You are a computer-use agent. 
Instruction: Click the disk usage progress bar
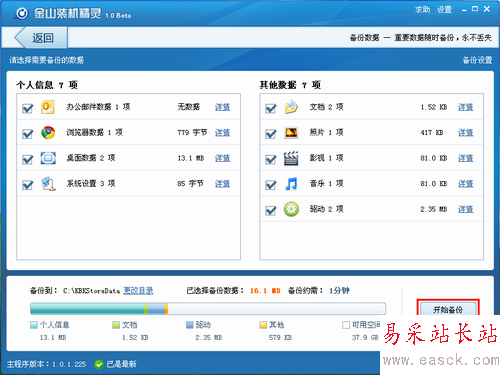[x=208, y=309]
